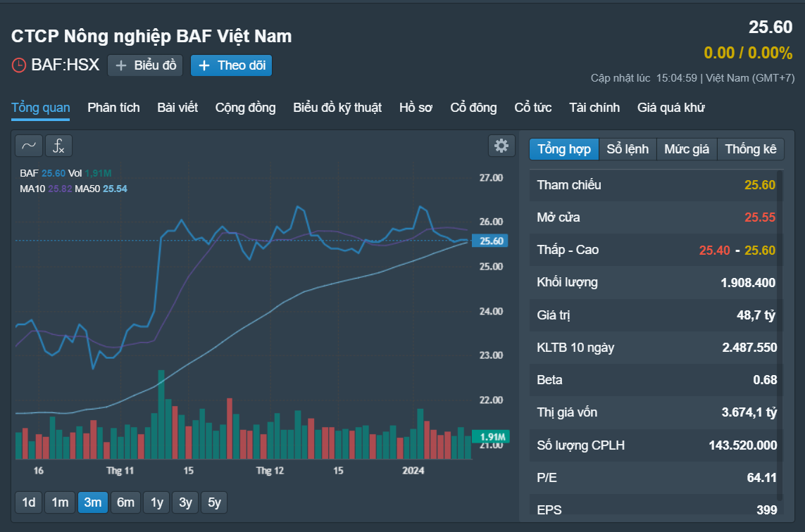Switch to the Phân tích tab
The height and width of the screenshot is (532, 805).
pyautogui.click(x=113, y=108)
